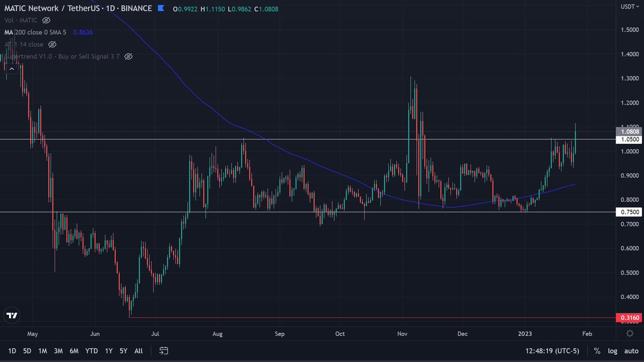This screenshot has width=644, height=362.
Task: Click the Nov date label on time axis
Action: [x=402, y=333]
